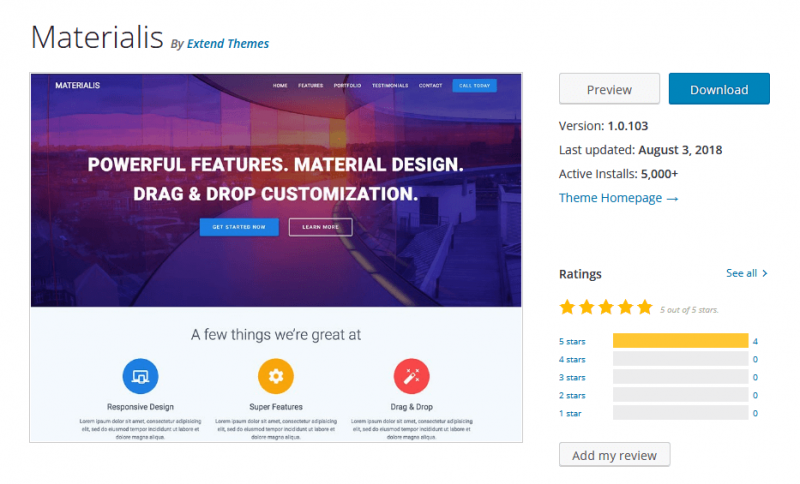800x484 pixels.
Task: Visit the Theme Homepage link
Action: click(x=618, y=198)
